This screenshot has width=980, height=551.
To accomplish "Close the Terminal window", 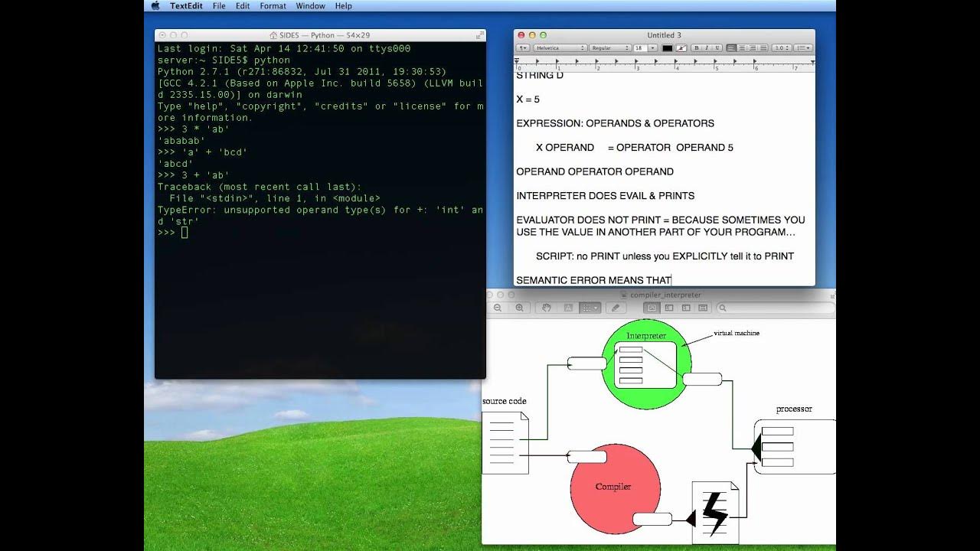I will (x=162, y=35).
